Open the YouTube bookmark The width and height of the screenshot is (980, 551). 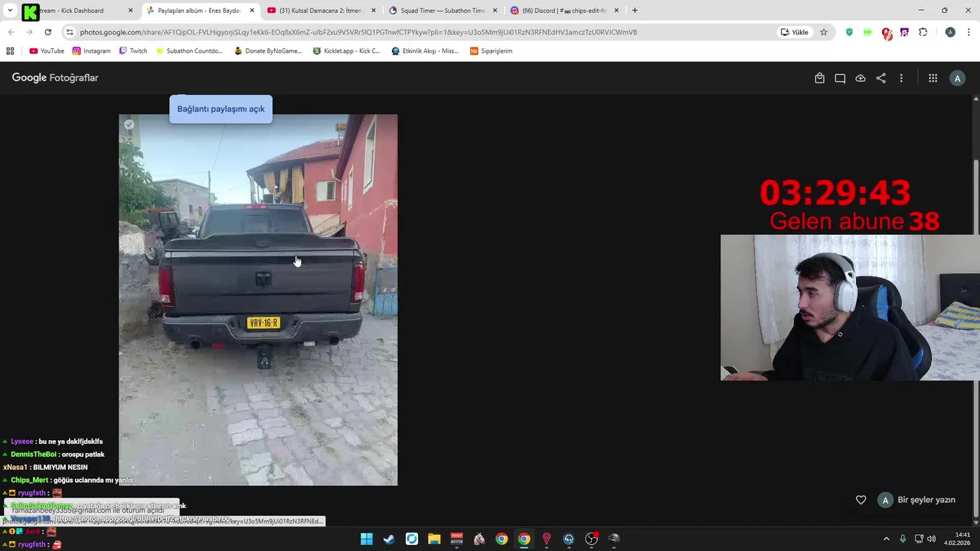[47, 51]
